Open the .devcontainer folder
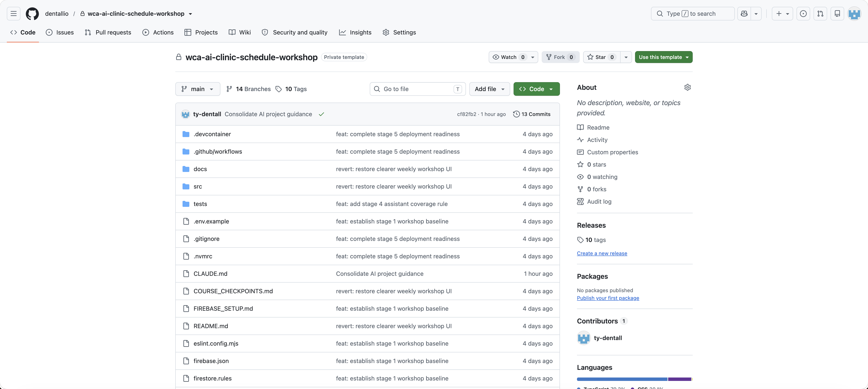The width and height of the screenshot is (868, 389). [x=212, y=134]
